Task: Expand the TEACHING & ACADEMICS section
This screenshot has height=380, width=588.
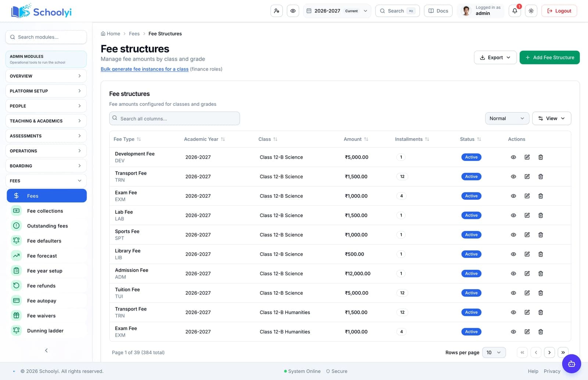Action: (46, 121)
